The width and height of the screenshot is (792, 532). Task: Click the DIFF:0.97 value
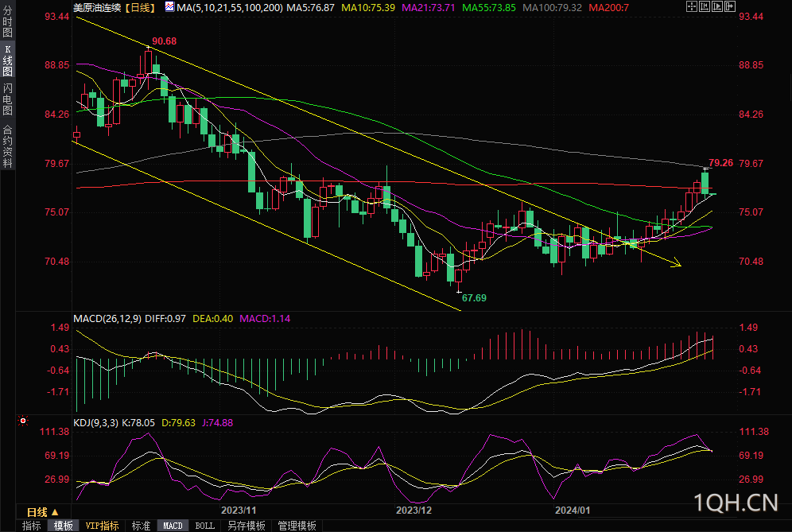tap(165, 319)
